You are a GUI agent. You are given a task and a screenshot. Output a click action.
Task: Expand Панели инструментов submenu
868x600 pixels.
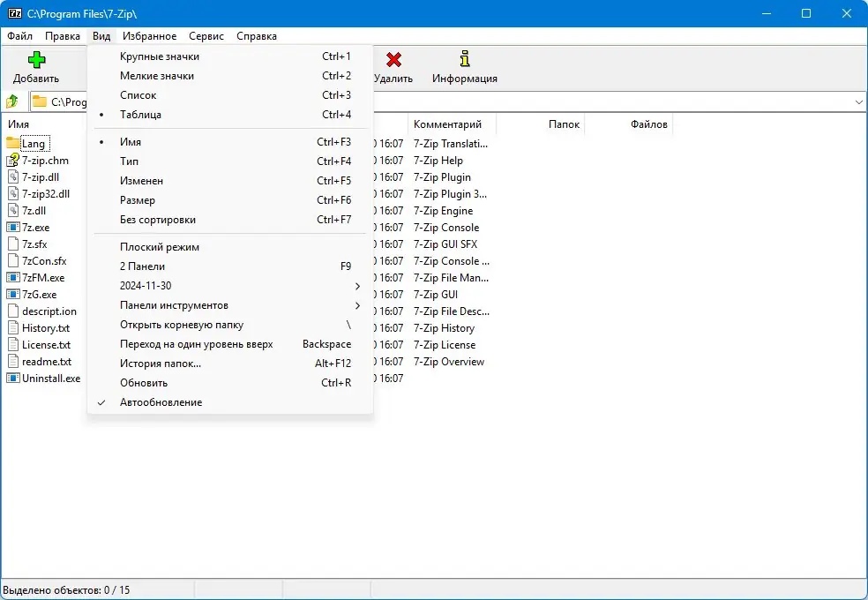pyautogui.click(x=229, y=305)
